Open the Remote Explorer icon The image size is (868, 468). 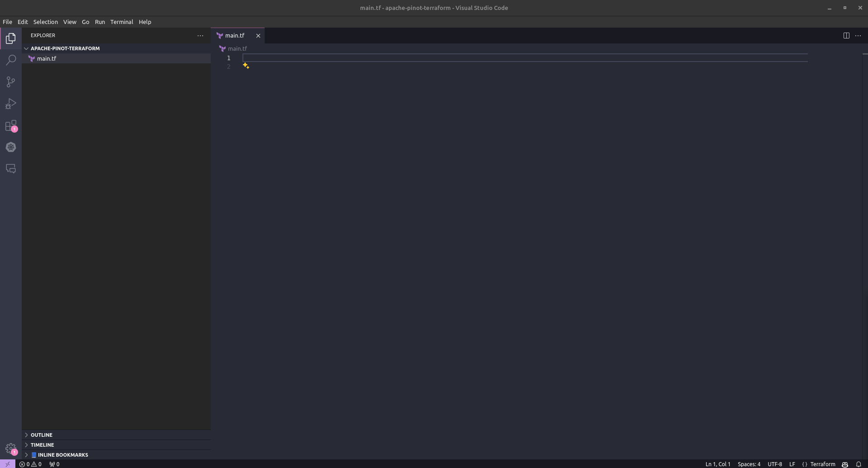tap(11, 169)
